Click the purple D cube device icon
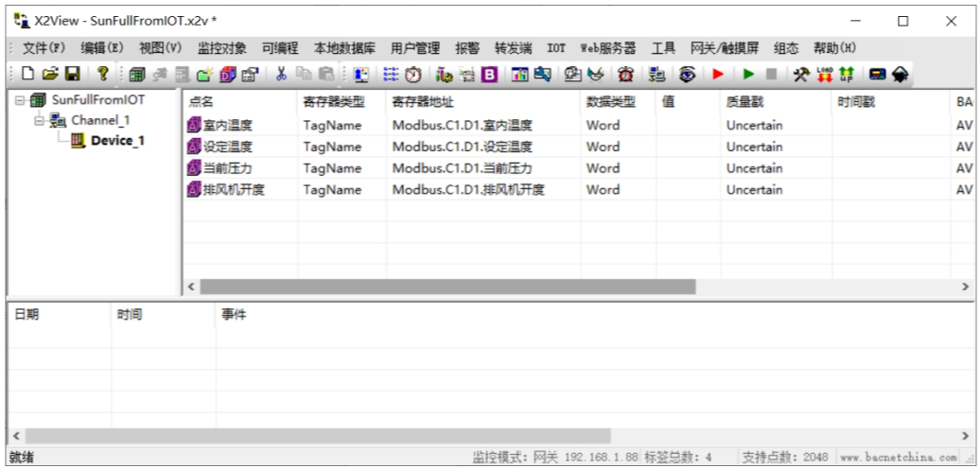This screenshot has height=468, width=980. 227,75
